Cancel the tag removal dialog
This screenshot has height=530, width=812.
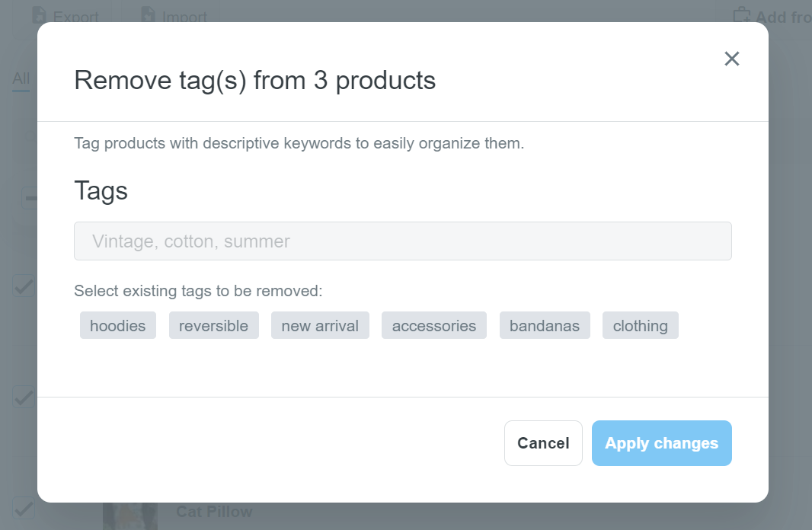543,443
